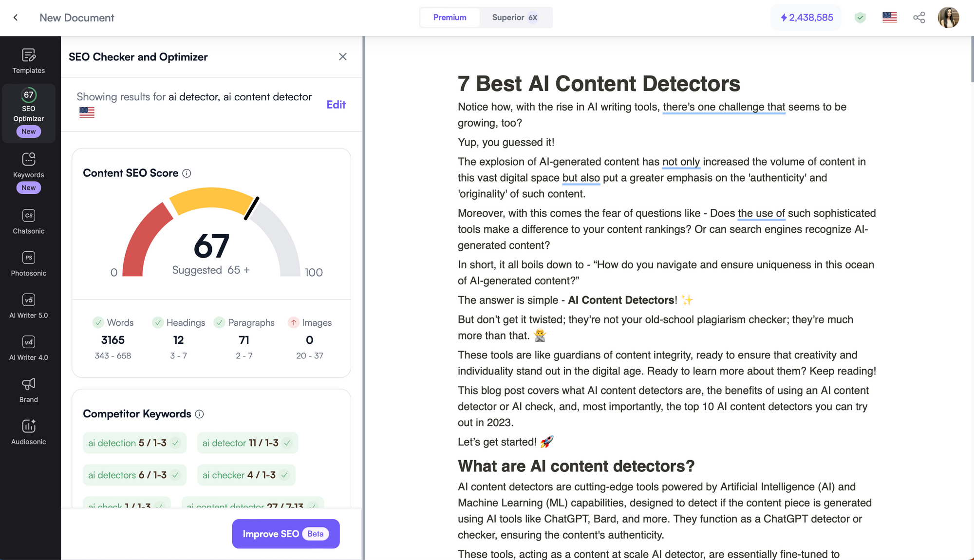Open the AI Writer 5.0 panel
This screenshot has height=560, width=974.
click(27, 306)
